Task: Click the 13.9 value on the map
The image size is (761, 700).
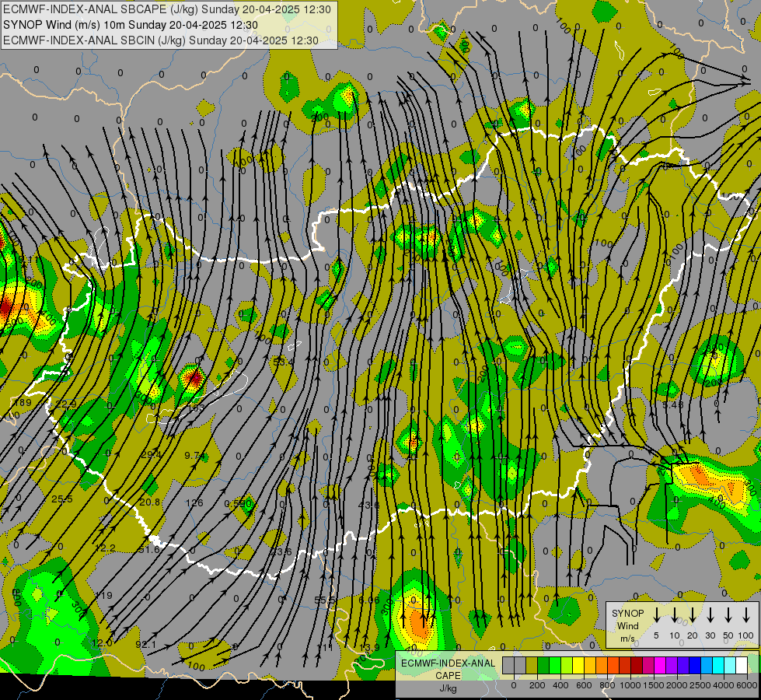Action: [369, 647]
